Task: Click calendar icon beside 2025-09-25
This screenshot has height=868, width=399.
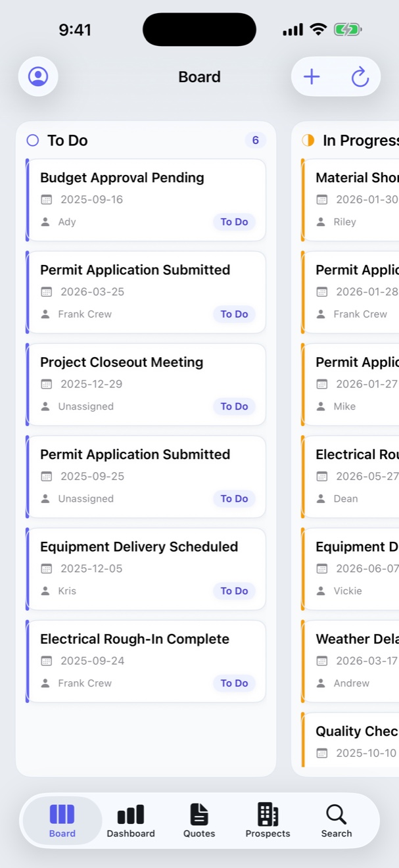Action: (x=46, y=476)
